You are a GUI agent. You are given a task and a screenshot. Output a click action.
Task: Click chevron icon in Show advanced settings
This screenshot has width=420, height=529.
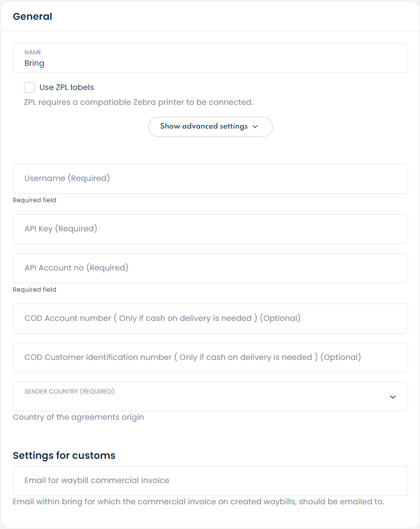click(255, 127)
